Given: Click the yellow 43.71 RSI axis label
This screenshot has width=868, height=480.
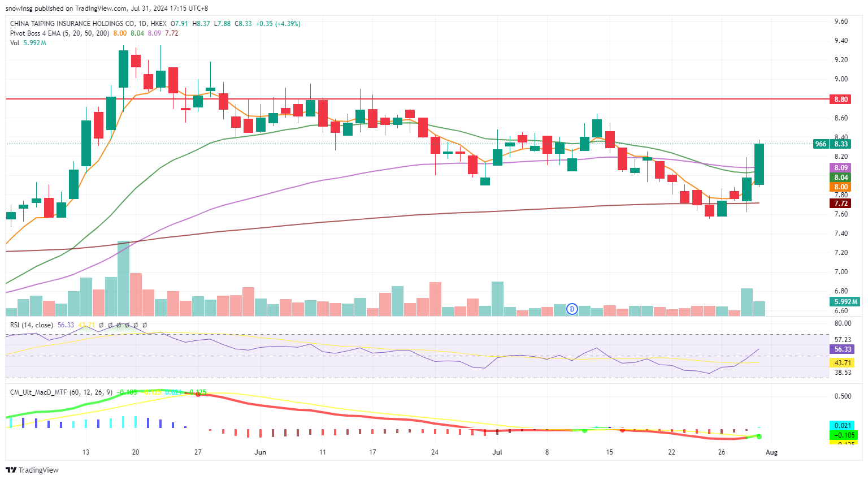Looking at the screenshot, I should pos(842,362).
